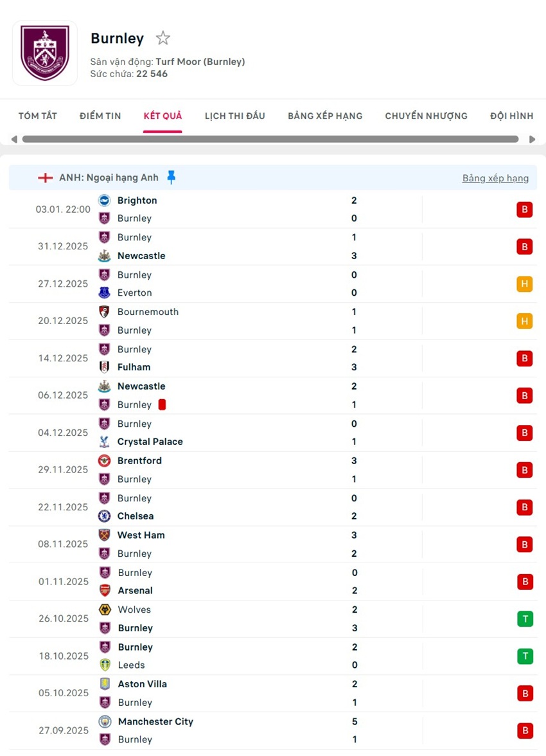Viewport: 546px width, 756px height.
Task: Click the orange H badge for Everton match
Action: click(525, 284)
